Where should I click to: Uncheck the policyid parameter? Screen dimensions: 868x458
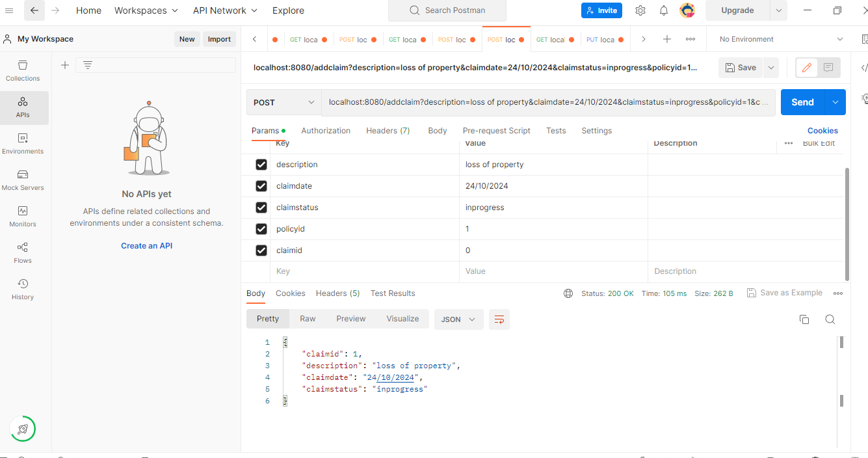(x=261, y=229)
